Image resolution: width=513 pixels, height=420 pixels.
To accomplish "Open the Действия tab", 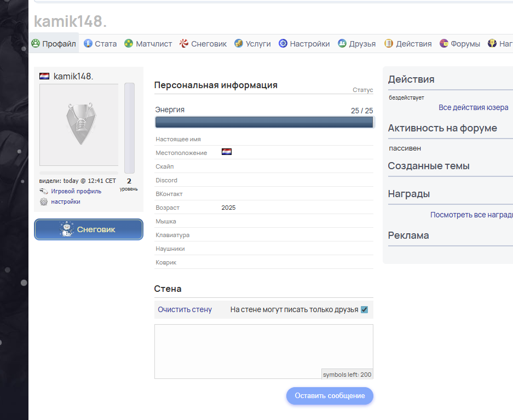I will pyautogui.click(x=408, y=43).
